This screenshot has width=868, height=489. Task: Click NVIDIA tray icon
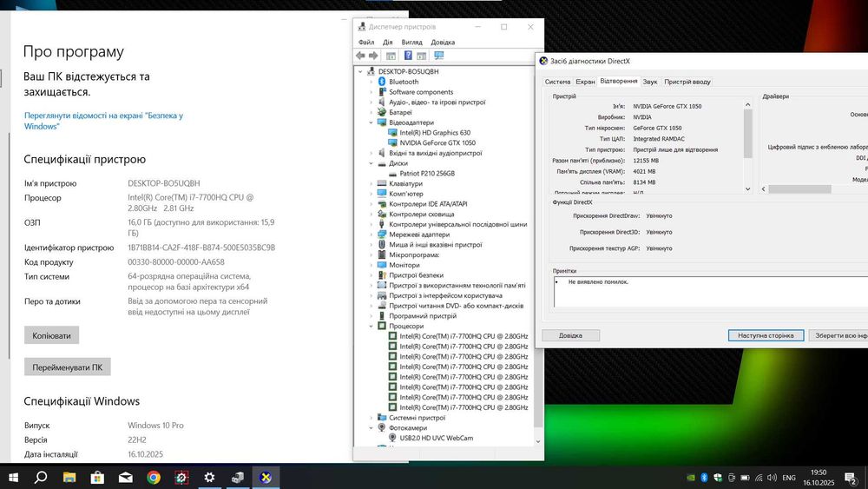point(690,478)
